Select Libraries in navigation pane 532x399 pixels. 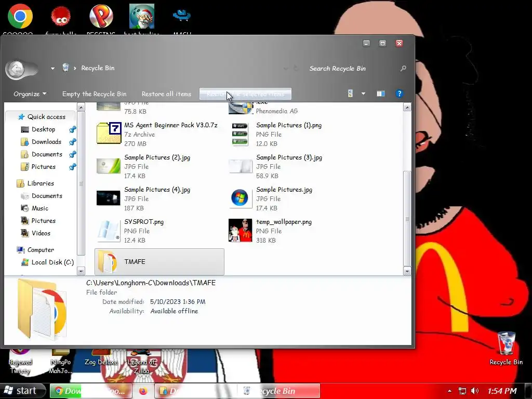coord(41,183)
